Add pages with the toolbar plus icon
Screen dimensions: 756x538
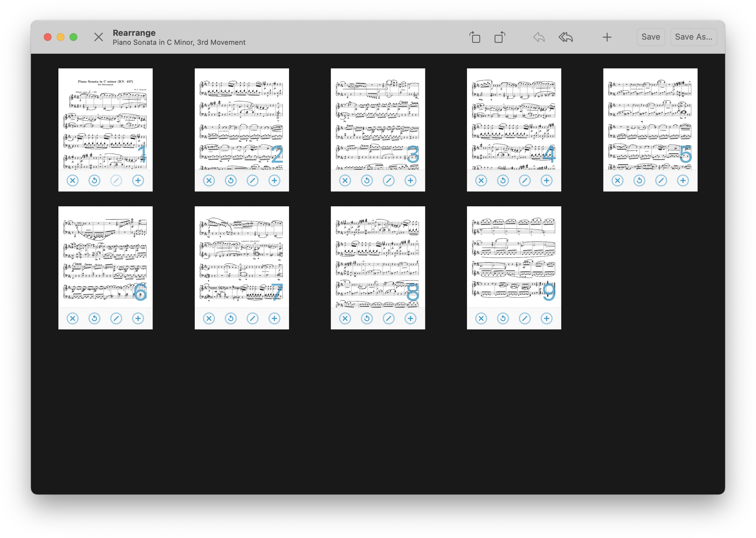click(607, 37)
